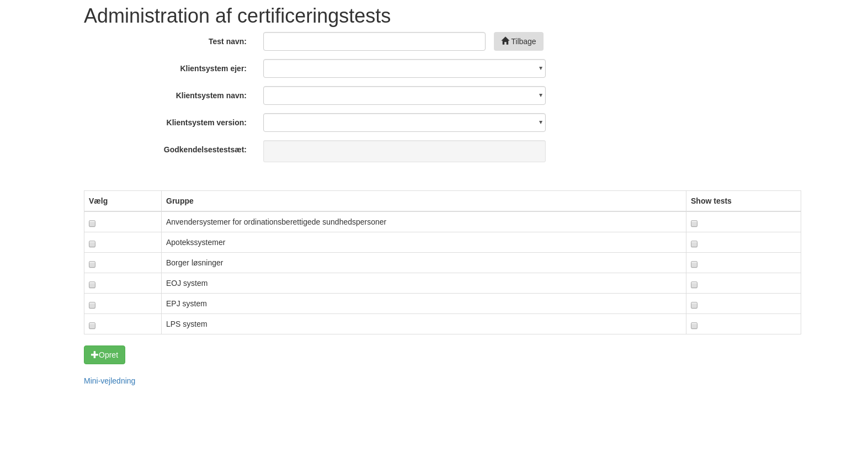868x452 pixels.
Task: Click the home icon on Tilbage button
Action: 505,41
